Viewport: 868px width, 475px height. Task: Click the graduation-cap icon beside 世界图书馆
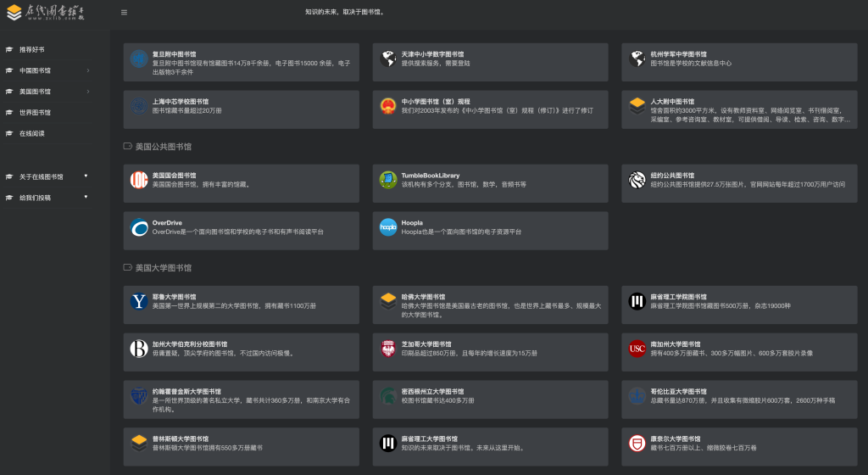8,112
